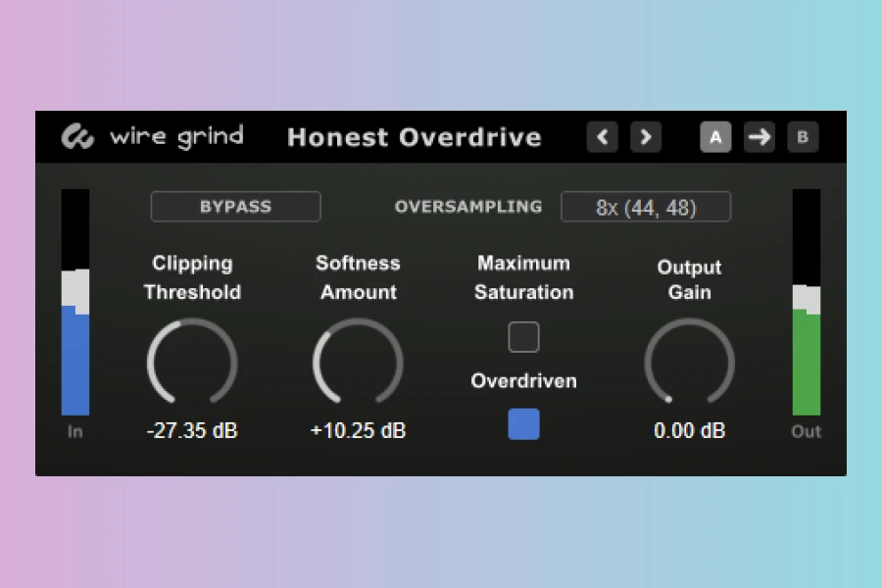Click the blue Overdriven indicator
The image size is (882, 588).
[523, 424]
